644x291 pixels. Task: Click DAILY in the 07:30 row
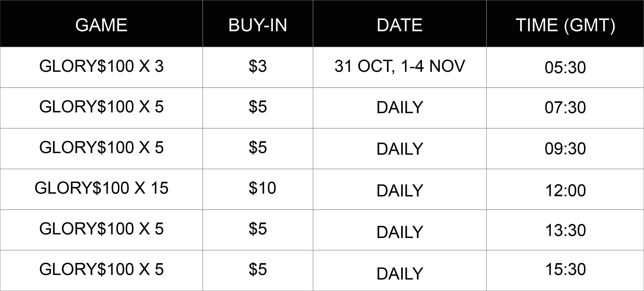coord(399,108)
